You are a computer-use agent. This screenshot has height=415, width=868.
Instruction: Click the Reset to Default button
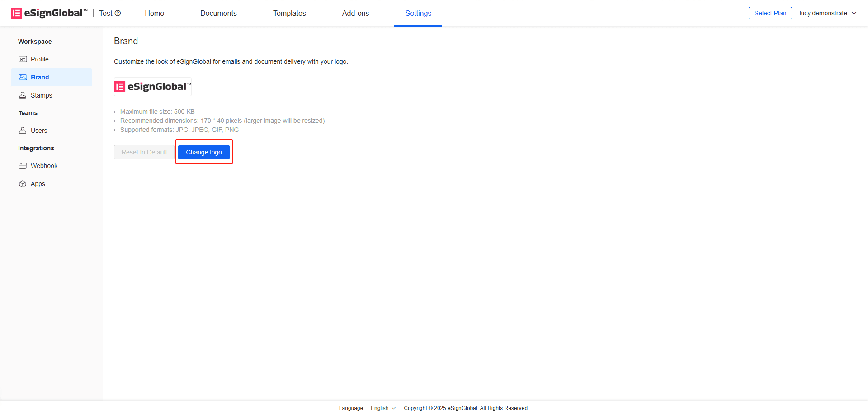pyautogui.click(x=144, y=152)
